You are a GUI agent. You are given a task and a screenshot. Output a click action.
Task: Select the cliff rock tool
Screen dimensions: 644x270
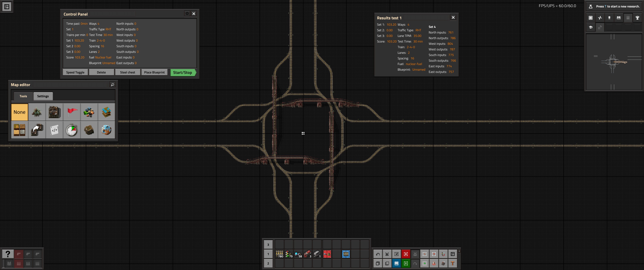click(89, 130)
